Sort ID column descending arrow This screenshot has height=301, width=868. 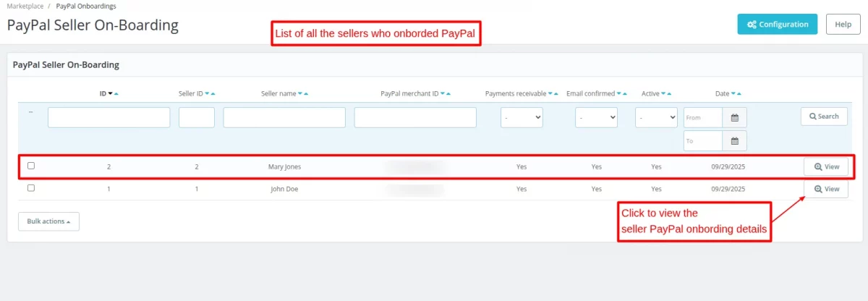(111, 94)
